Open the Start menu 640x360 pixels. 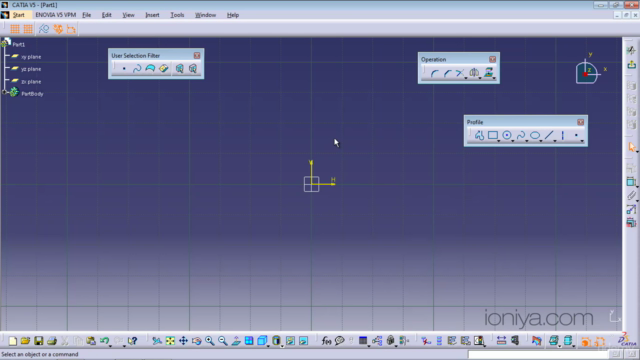(x=18, y=15)
